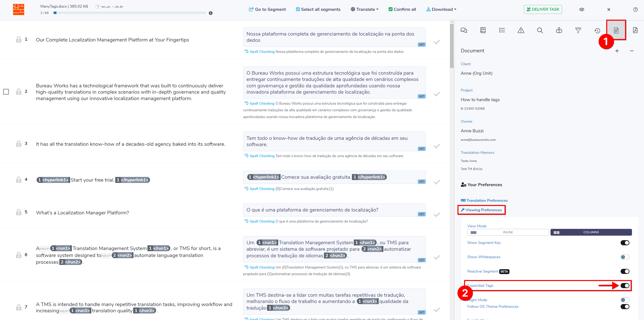This screenshot has height=320, width=644.
Task: Click source text of segment 5
Action: pyautogui.click(x=82, y=213)
